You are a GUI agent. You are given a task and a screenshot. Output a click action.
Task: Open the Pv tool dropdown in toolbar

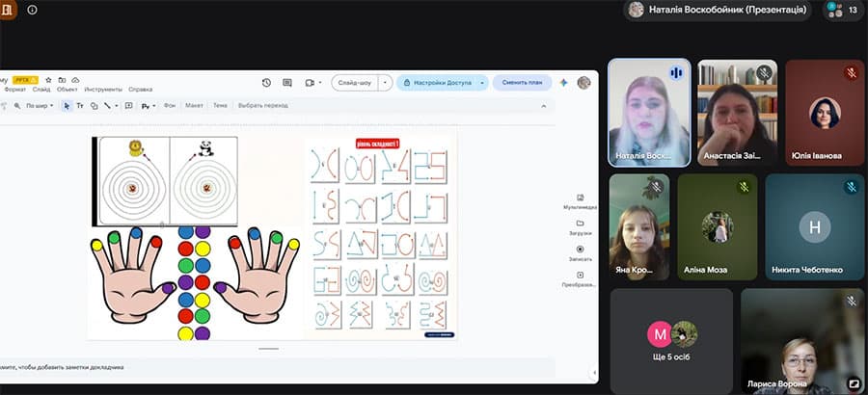click(x=148, y=106)
